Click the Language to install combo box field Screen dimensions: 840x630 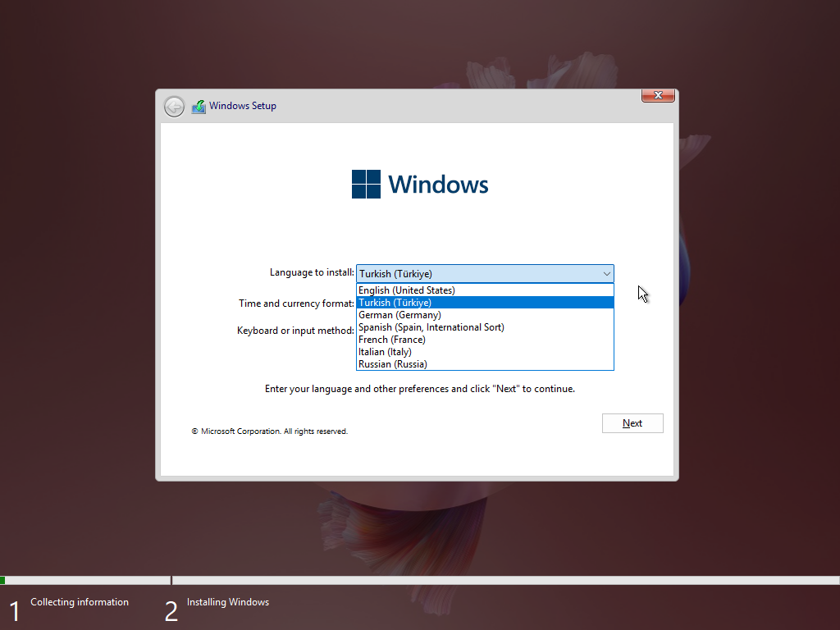[x=485, y=274]
